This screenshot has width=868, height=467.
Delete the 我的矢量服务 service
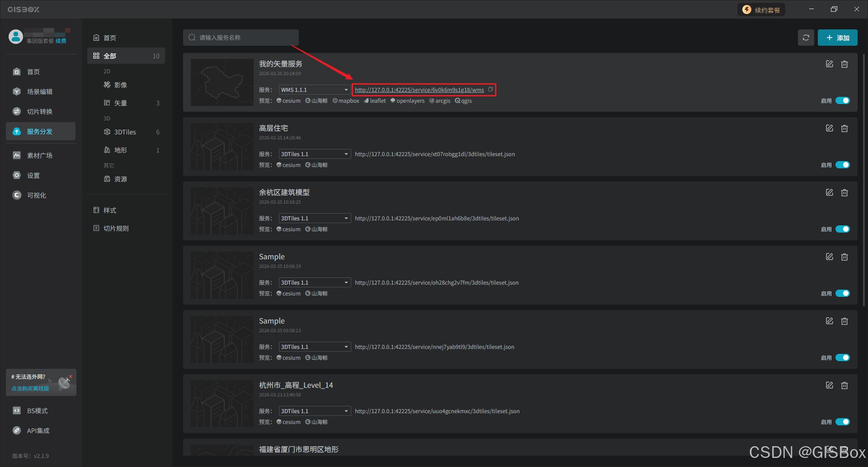(x=844, y=64)
